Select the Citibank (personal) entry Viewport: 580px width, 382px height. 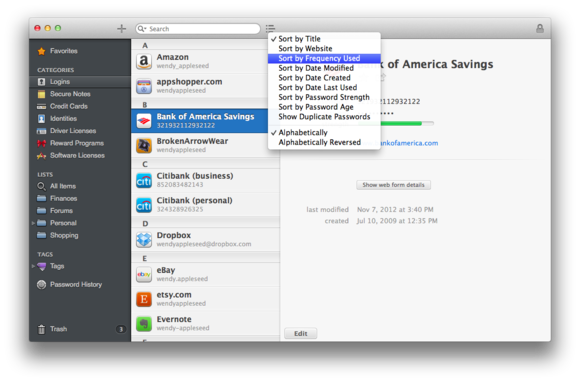pyautogui.click(x=206, y=204)
